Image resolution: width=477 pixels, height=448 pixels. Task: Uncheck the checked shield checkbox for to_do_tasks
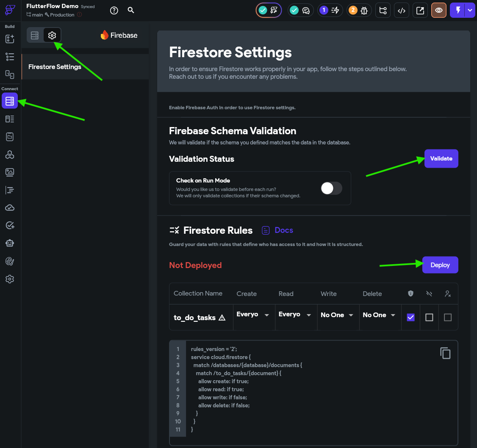click(x=410, y=317)
